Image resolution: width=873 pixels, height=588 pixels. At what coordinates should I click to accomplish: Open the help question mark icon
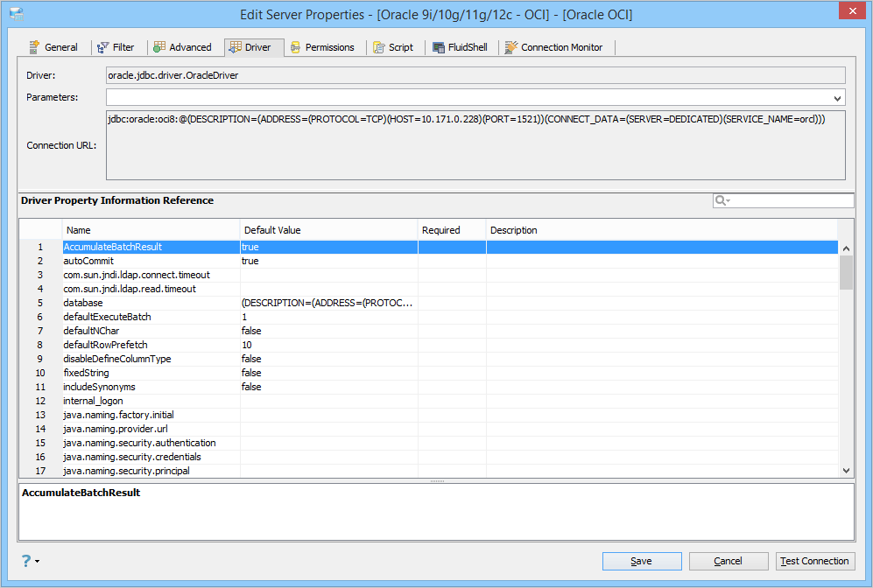26,561
